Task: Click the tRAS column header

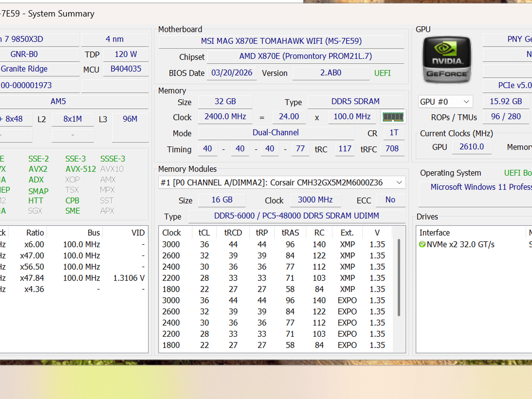Action: [x=290, y=233]
